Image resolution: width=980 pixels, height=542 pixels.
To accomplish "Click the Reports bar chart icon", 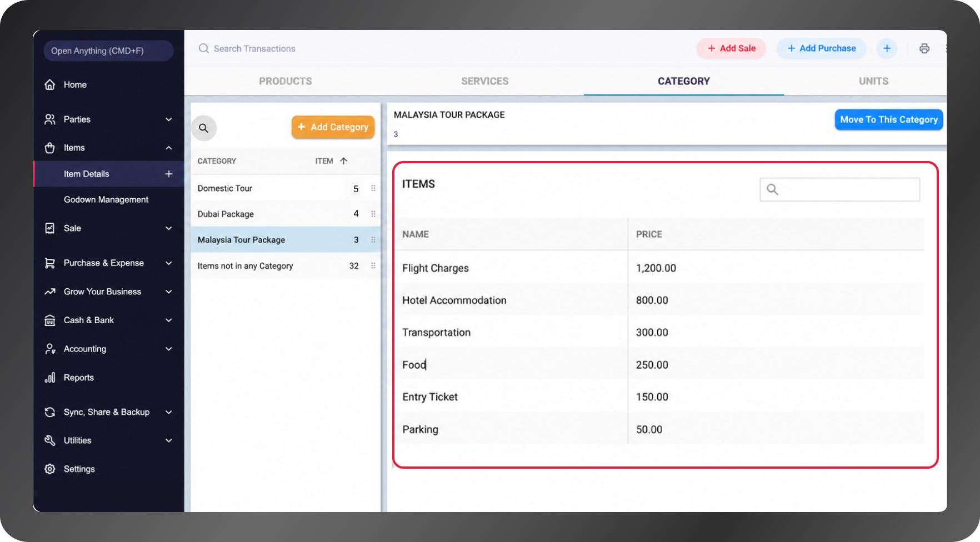I will [50, 378].
